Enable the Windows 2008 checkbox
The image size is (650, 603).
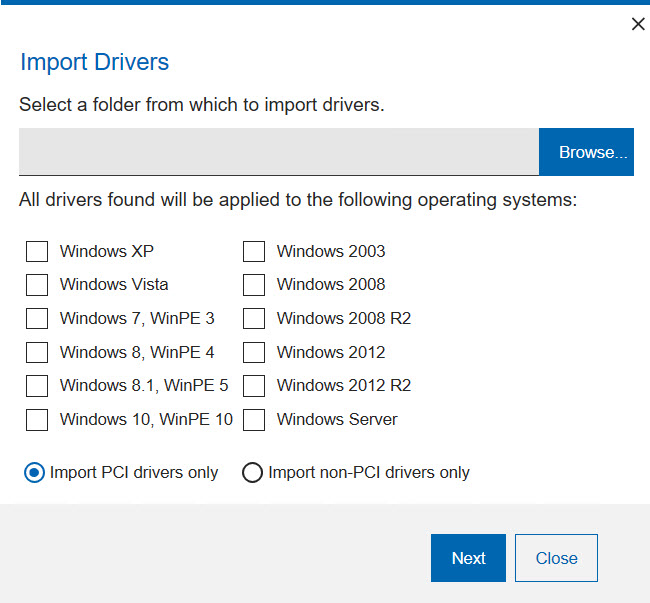tap(254, 285)
